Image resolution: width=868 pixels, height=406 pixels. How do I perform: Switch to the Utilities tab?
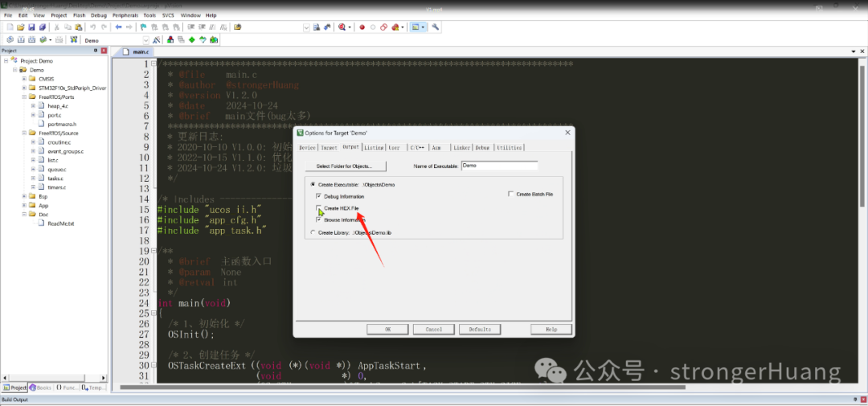point(509,147)
